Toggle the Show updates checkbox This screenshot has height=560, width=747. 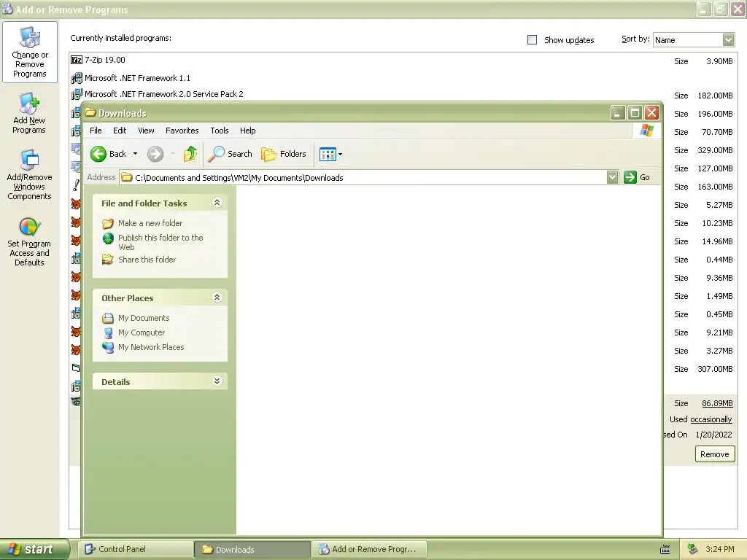pyautogui.click(x=532, y=40)
